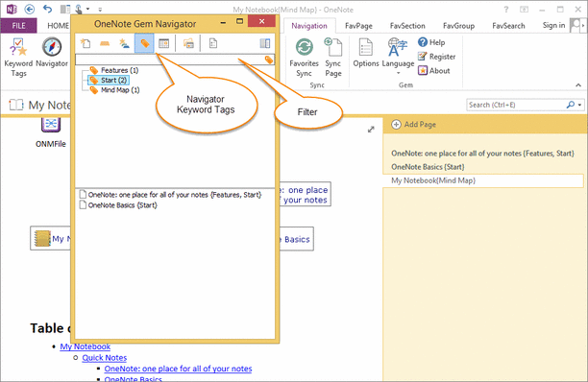The image size is (588, 382).
Task: Click the Help button
Action: 431,42
